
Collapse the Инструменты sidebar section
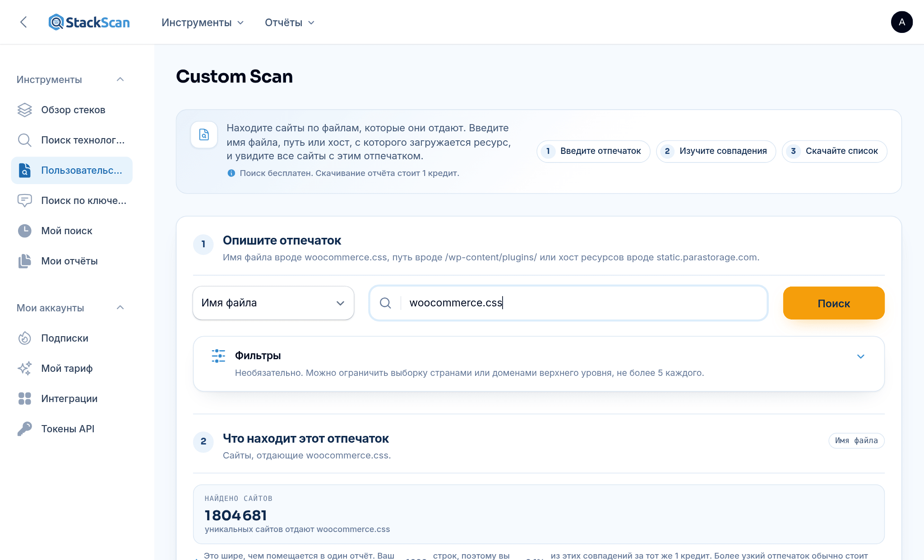(x=120, y=79)
